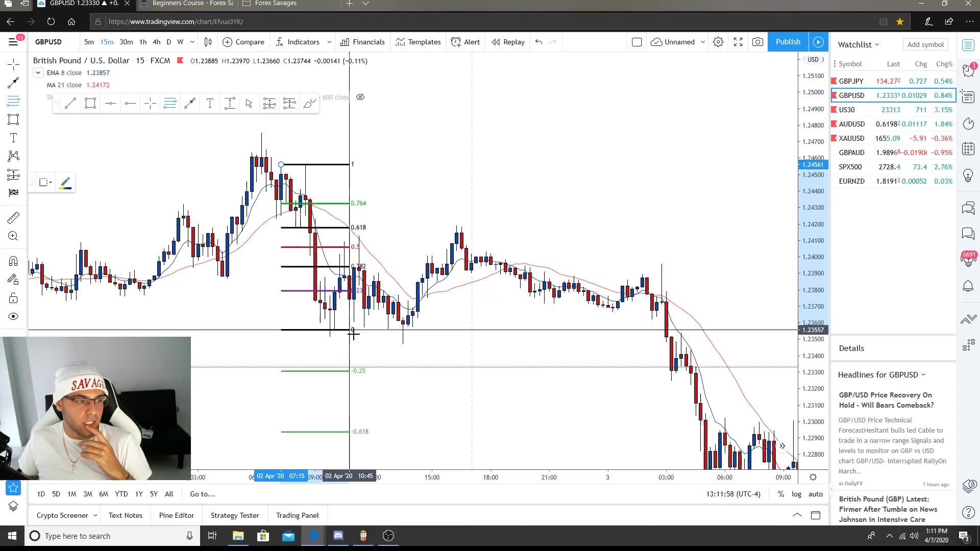Viewport: 980px width, 551px height.
Task: Open the extra timeframes dropdown arrow
Action: (x=192, y=42)
